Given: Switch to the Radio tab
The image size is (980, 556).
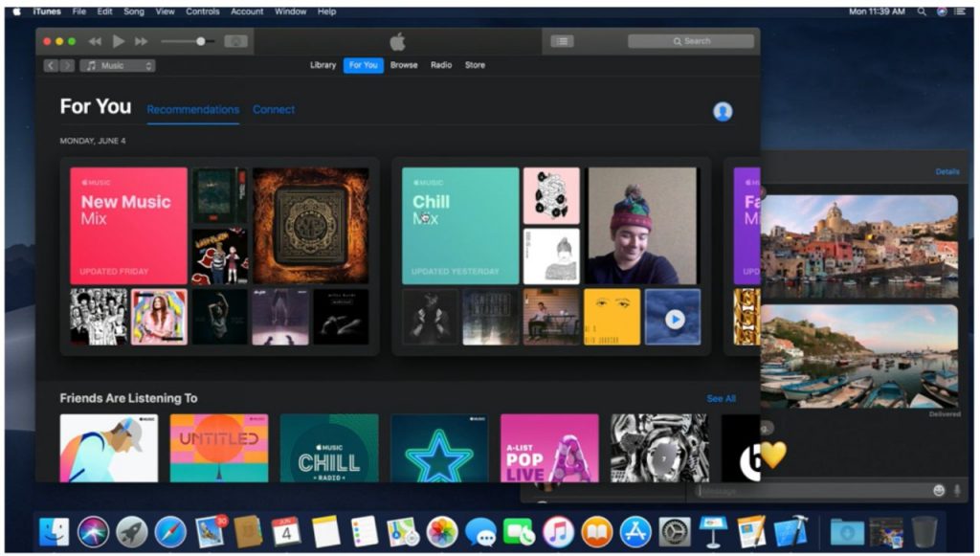Looking at the screenshot, I should point(441,65).
